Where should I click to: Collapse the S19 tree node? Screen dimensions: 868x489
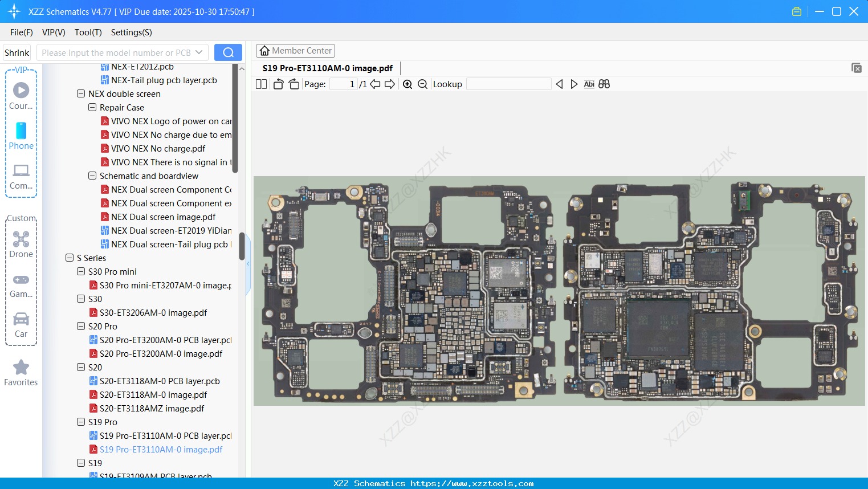coord(81,463)
